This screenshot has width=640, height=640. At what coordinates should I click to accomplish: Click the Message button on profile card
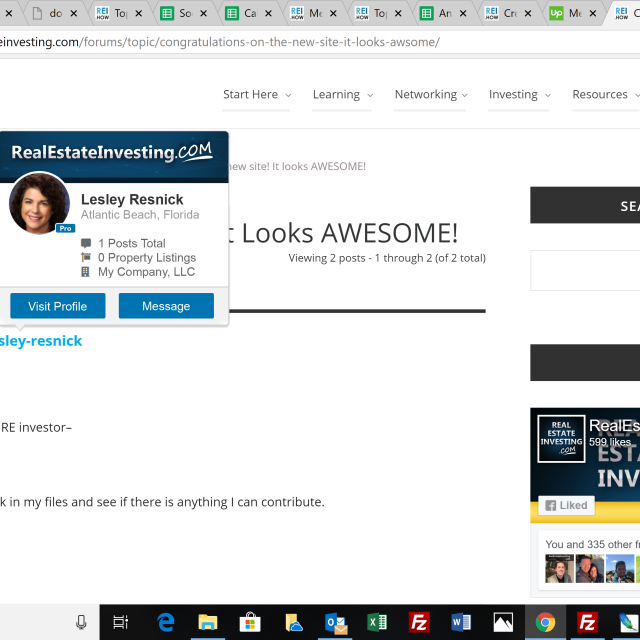coord(166,306)
